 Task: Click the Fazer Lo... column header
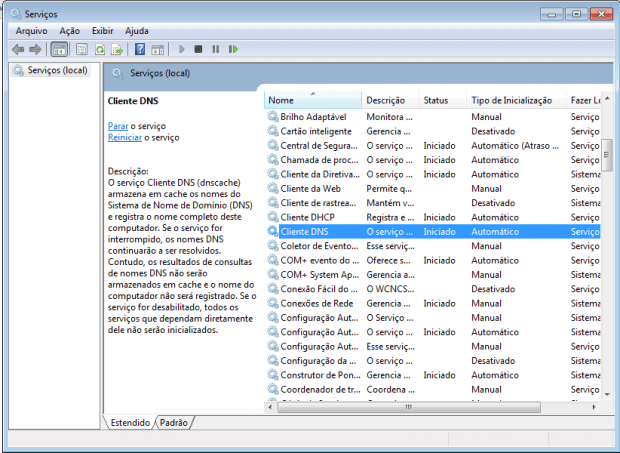584,100
